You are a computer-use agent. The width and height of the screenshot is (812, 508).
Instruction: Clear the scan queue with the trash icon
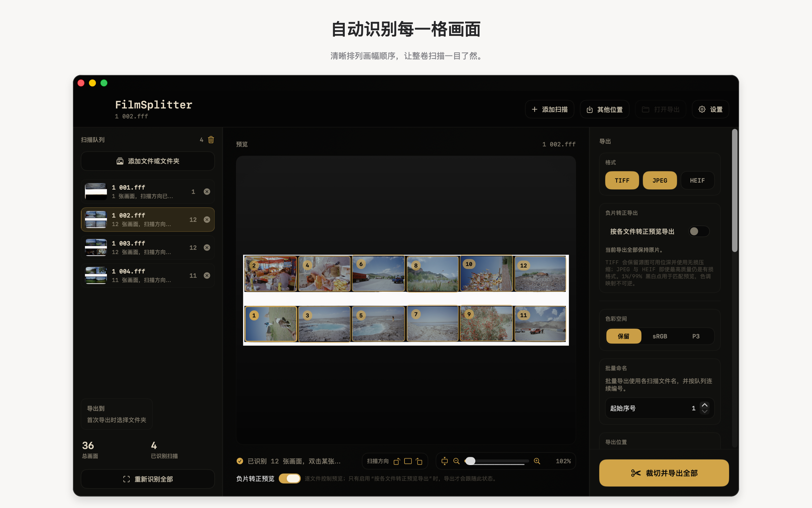pos(211,140)
